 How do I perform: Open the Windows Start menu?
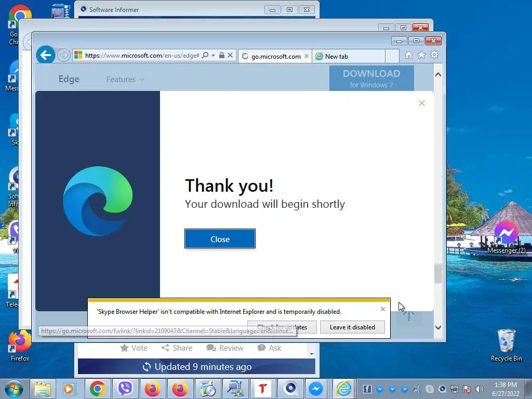14,389
